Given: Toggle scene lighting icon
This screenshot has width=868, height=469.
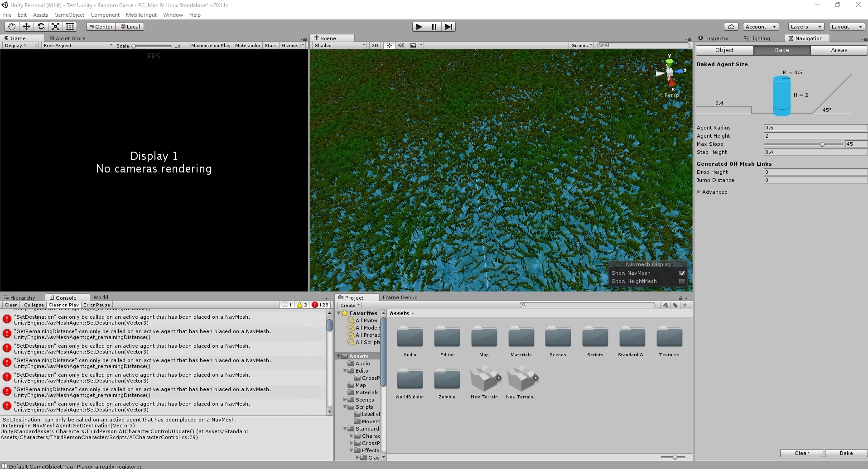Looking at the screenshot, I should pyautogui.click(x=389, y=45).
